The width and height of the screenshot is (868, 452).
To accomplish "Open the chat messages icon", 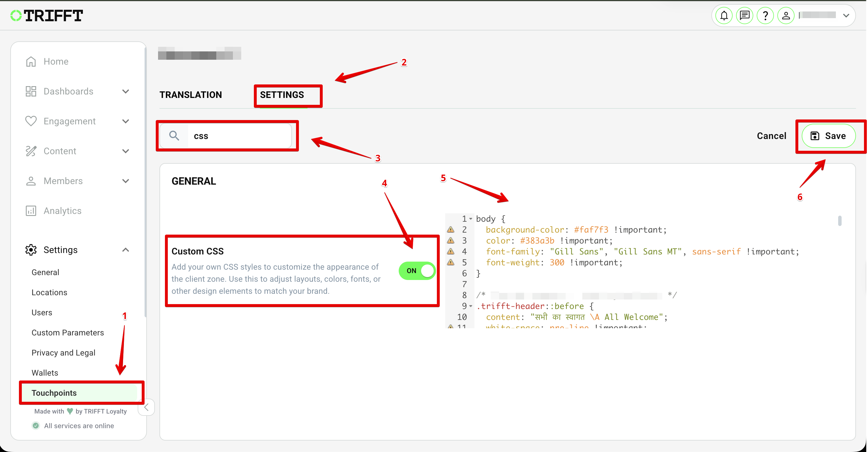I will (744, 16).
